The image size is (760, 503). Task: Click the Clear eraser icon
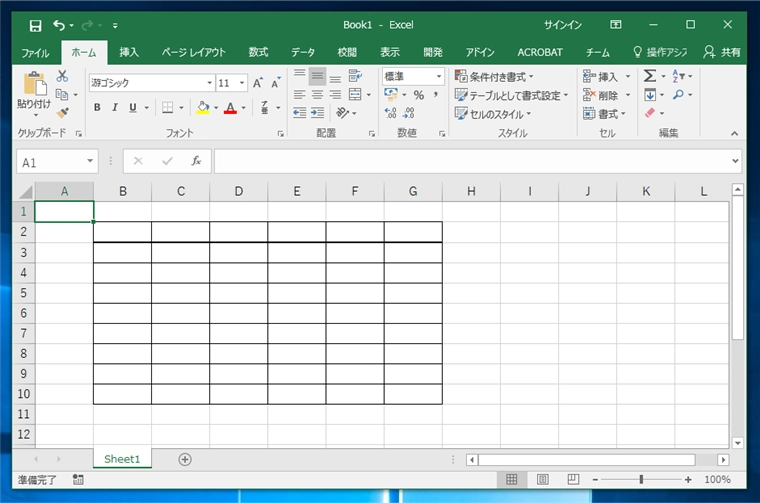coord(650,113)
